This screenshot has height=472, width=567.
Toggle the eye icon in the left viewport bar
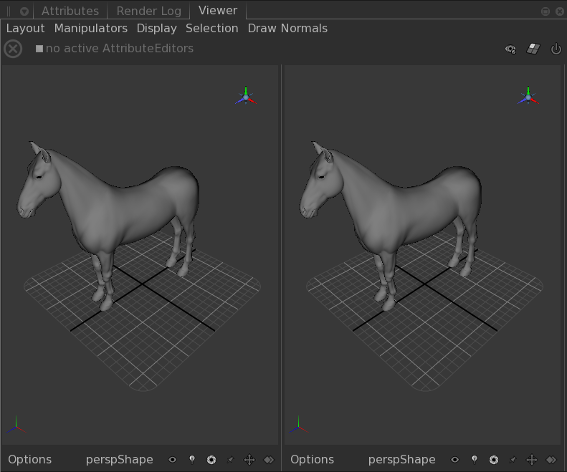point(172,460)
